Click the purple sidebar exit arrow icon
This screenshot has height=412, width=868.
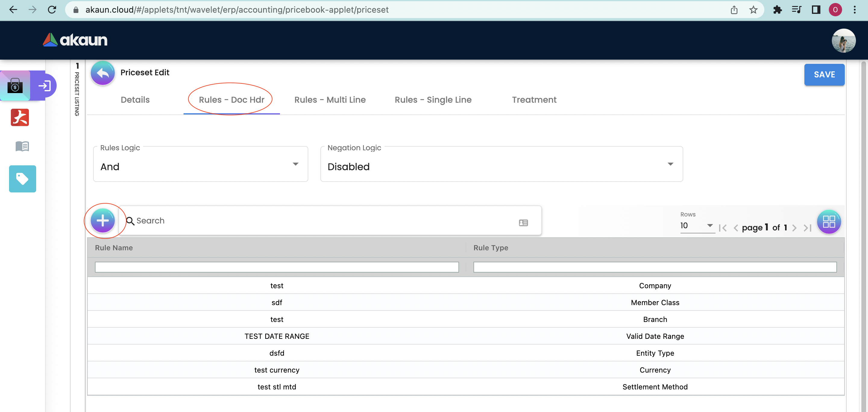click(x=45, y=86)
